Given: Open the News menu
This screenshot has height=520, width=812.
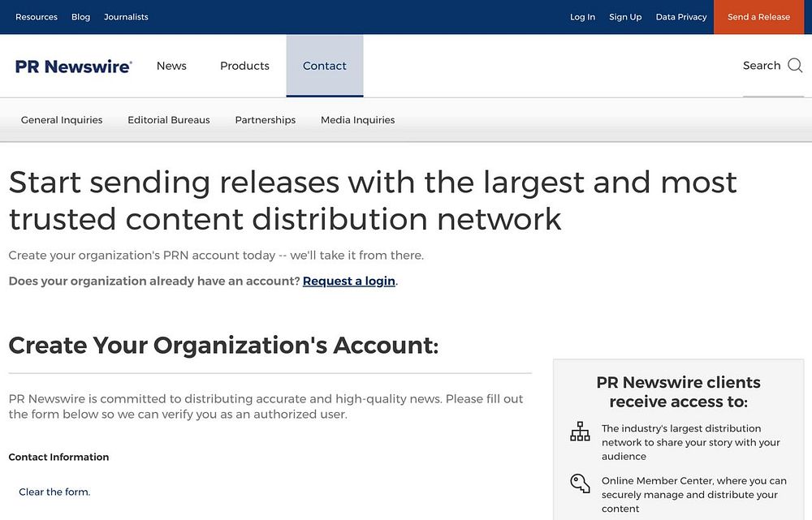Looking at the screenshot, I should [171, 66].
